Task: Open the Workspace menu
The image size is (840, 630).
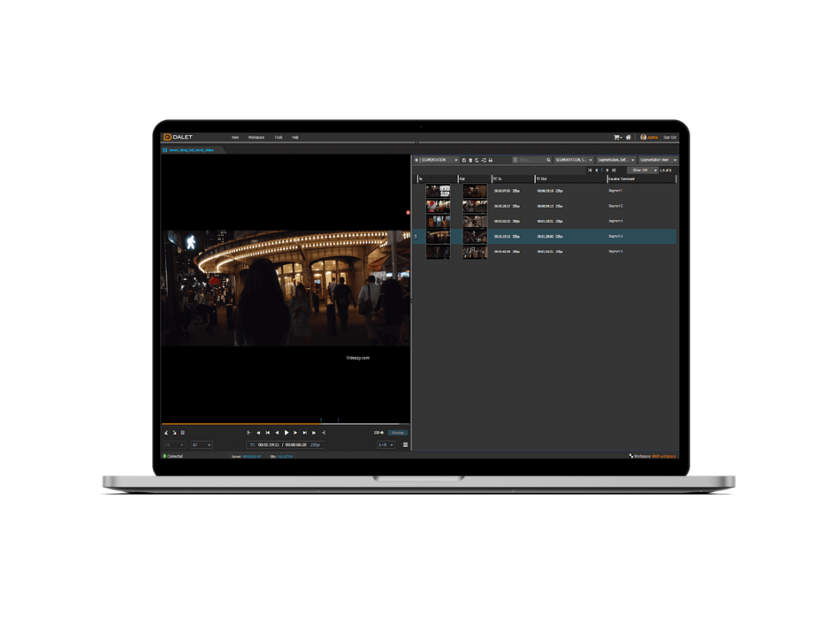Action: coord(256,137)
